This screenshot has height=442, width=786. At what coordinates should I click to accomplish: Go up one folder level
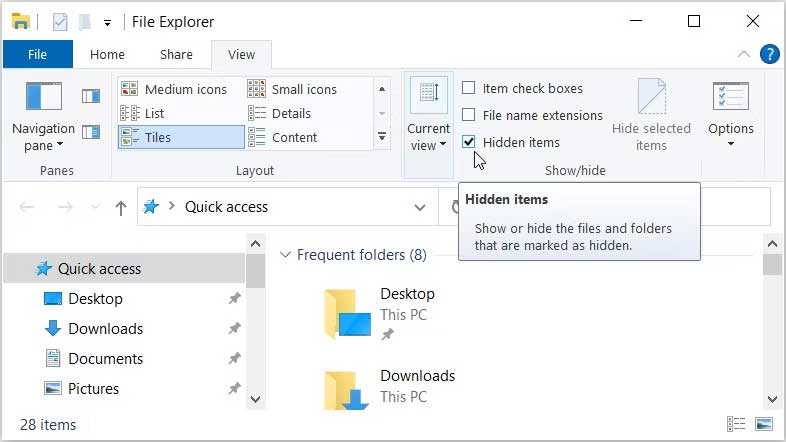click(x=121, y=207)
